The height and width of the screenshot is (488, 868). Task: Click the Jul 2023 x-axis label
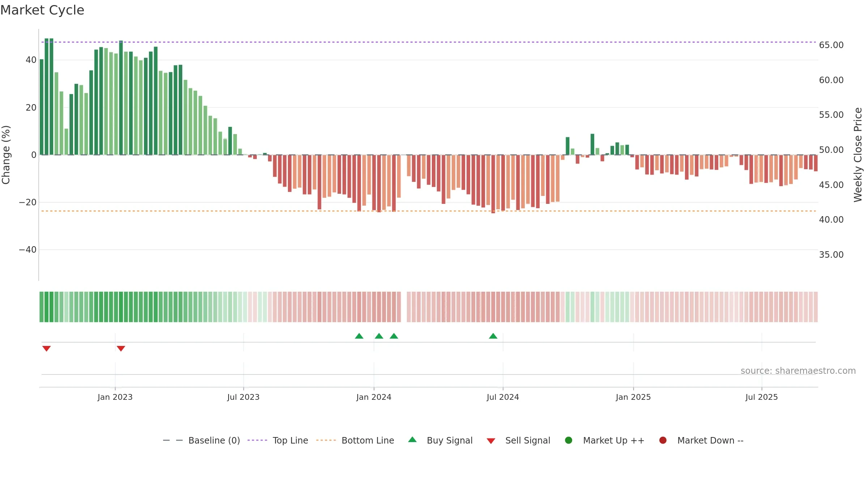[x=243, y=397]
